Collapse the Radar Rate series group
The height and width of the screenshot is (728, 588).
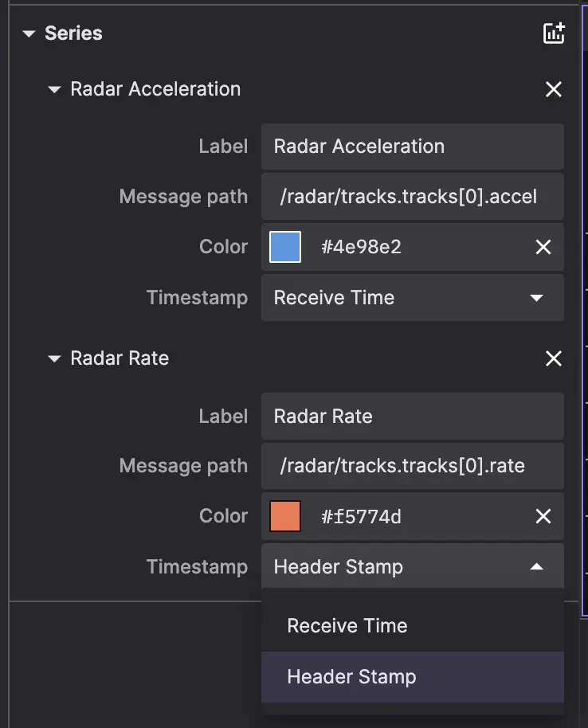(54, 358)
